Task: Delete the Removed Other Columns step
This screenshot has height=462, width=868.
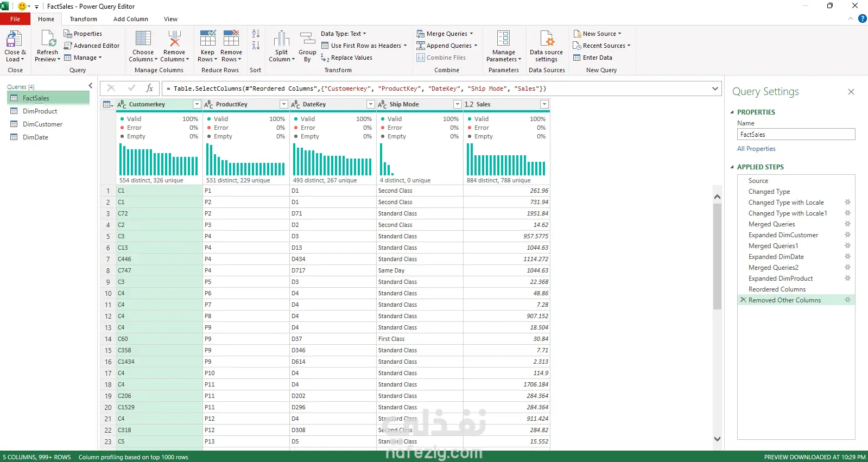Action: pyautogui.click(x=743, y=300)
